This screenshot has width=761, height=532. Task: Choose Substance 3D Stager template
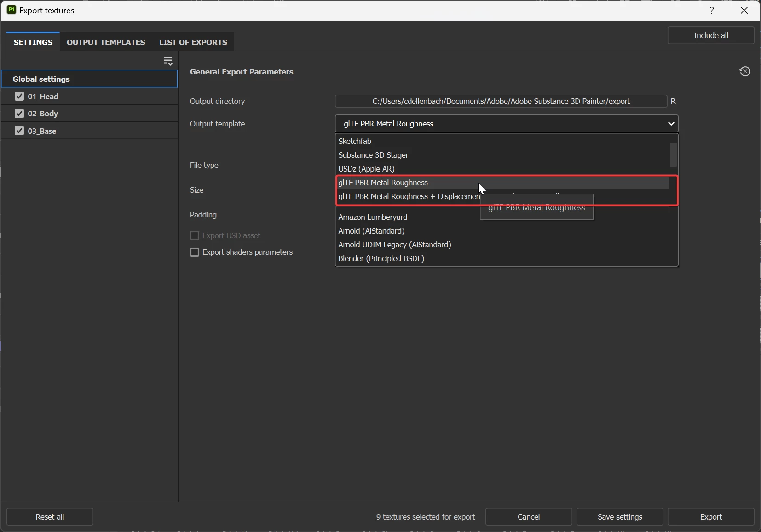(x=502, y=155)
